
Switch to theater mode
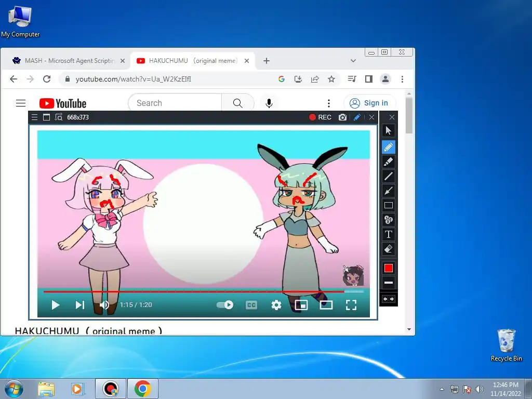(326, 304)
